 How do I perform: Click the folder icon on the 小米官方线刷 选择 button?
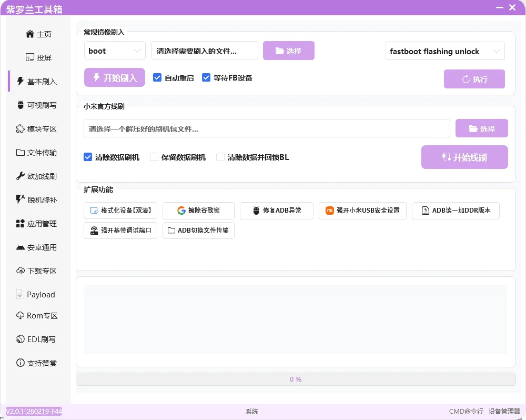click(473, 128)
